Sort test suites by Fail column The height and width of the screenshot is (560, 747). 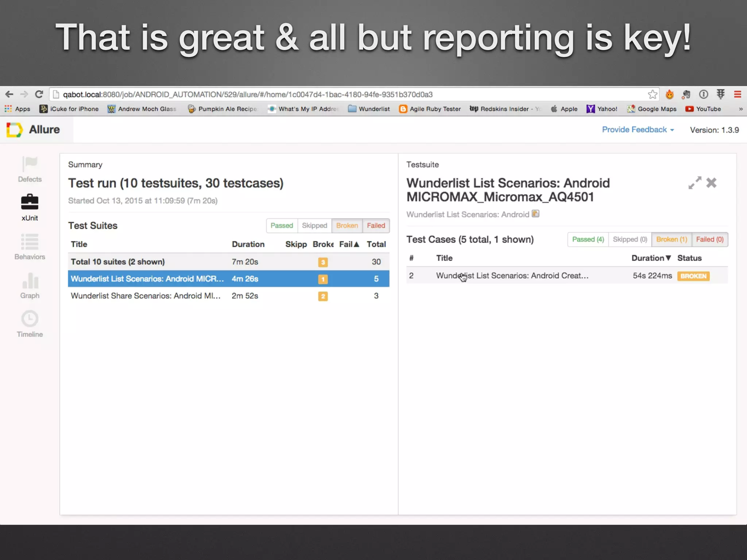click(349, 244)
